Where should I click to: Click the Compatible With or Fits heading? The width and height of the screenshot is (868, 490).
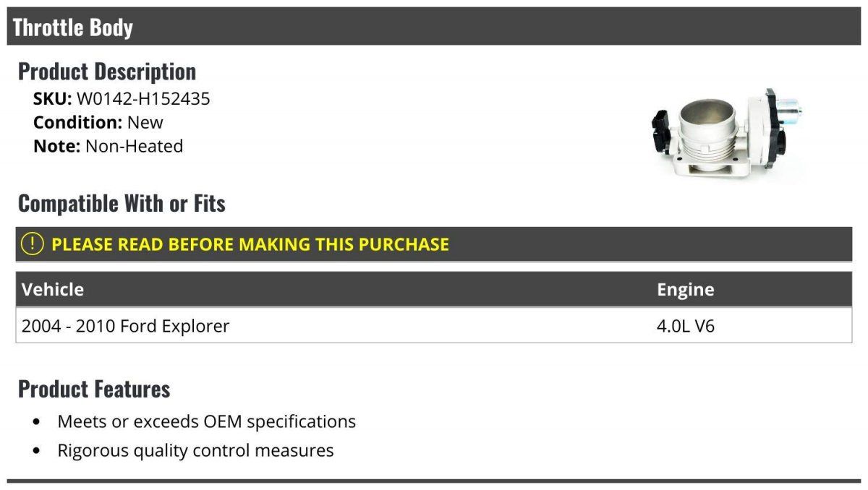click(x=122, y=204)
